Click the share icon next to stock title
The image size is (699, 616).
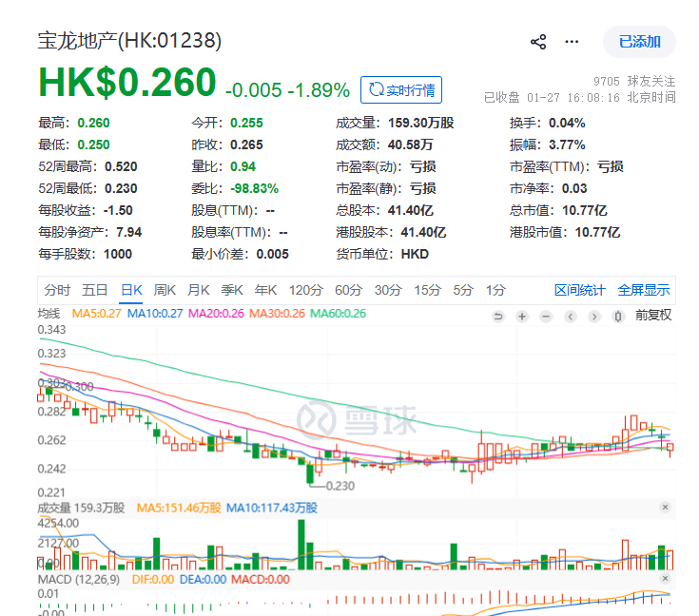click(538, 42)
